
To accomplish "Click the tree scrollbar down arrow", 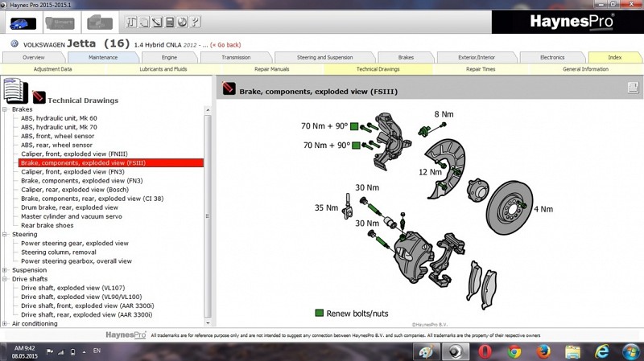I will point(208,323).
